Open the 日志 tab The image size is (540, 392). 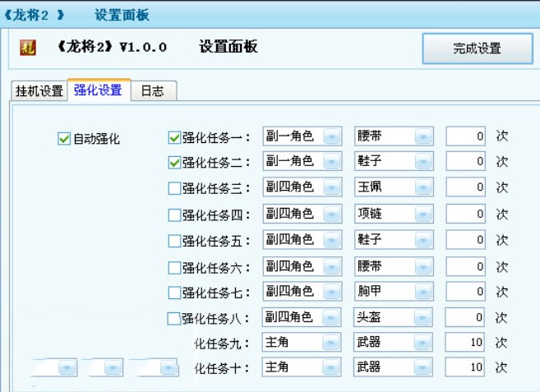[153, 91]
